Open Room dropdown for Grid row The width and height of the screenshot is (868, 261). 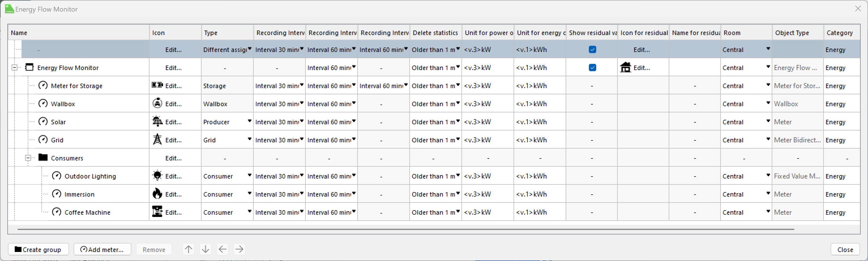coord(768,139)
